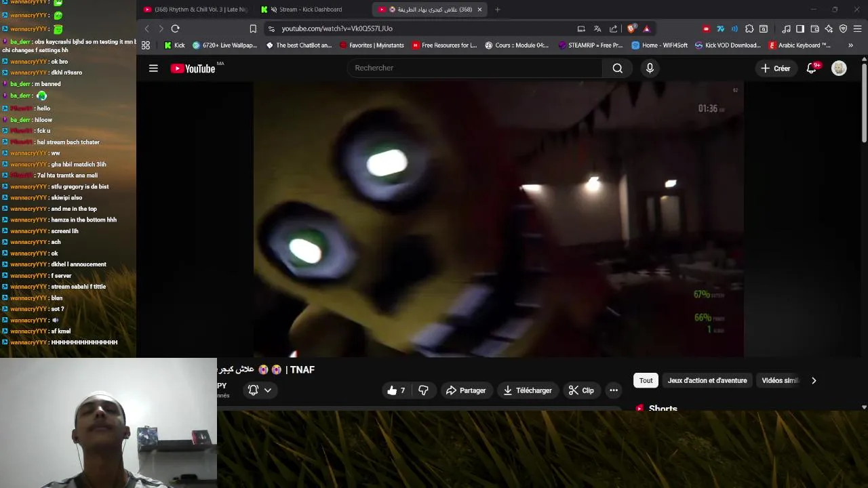Share this page icon in address bar
The image size is (868, 488).
pos(614,28)
